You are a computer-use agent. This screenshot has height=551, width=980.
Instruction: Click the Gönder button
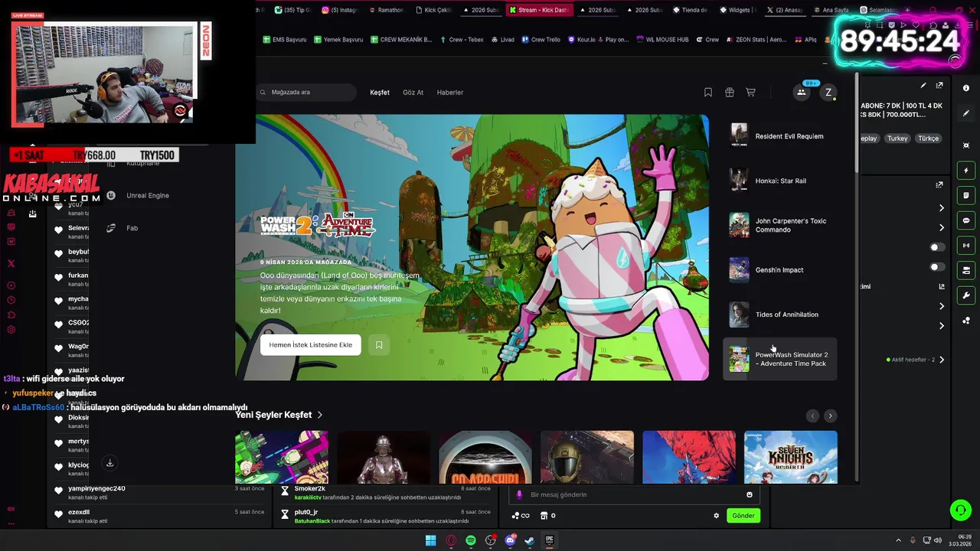(743, 516)
